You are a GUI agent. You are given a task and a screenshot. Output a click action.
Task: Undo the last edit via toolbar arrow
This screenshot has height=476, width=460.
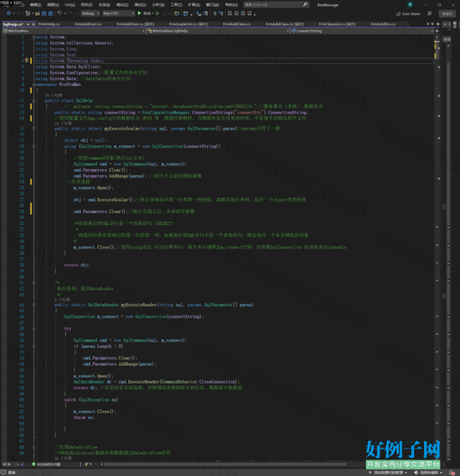coord(59,13)
